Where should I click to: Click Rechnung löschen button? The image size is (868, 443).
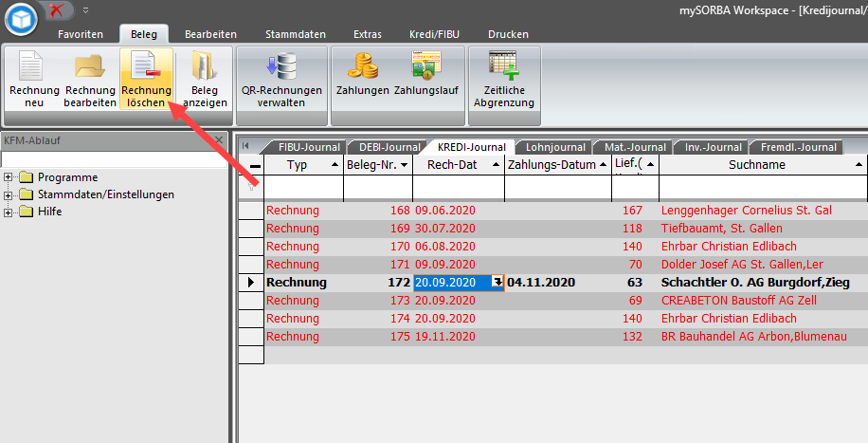(x=146, y=79)
